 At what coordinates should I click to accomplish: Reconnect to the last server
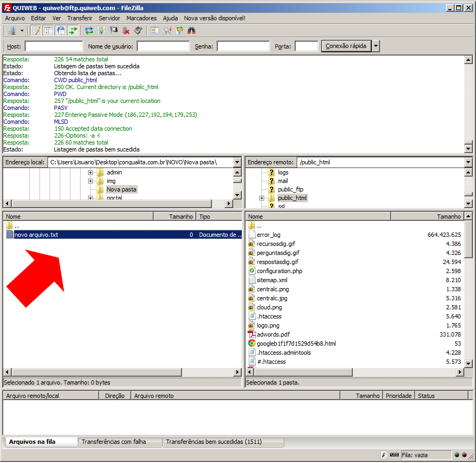click(x=138, y=30)
